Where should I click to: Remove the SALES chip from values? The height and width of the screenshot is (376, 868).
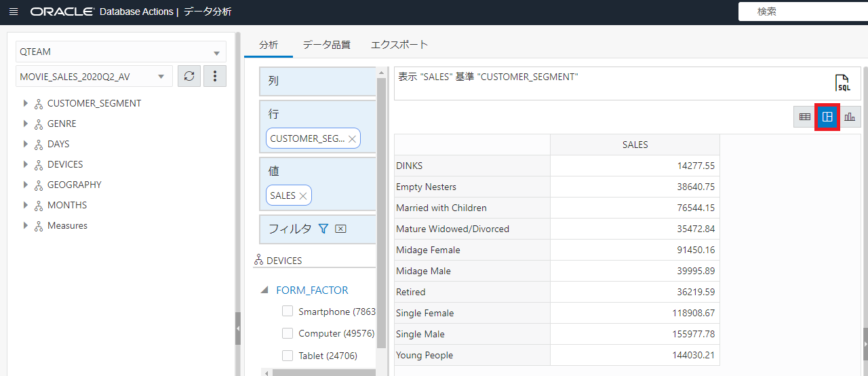coord(303,195)
